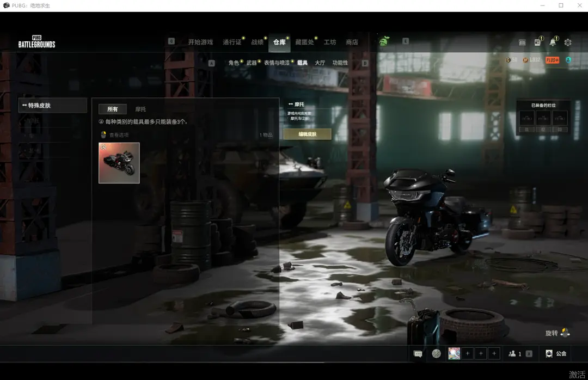Select the 摩托 filter tab

[x=140, y=109]
